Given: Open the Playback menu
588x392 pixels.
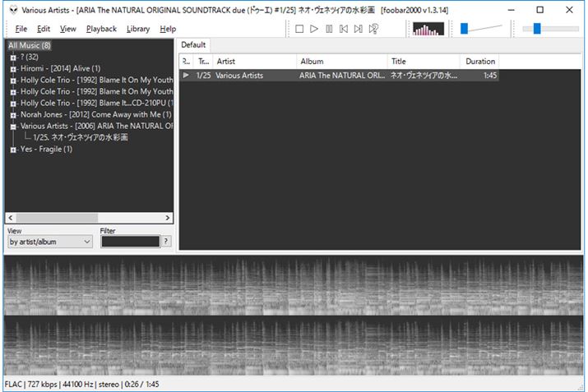Looking at the screenshot, I should point(101,29).
